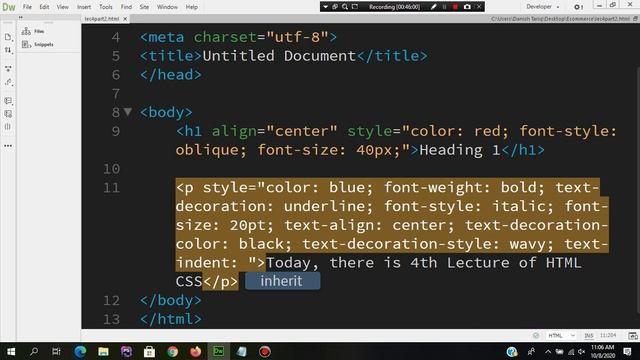Stop the screen recording red button
Screen dimensions: 640x360
coord(455,7)
